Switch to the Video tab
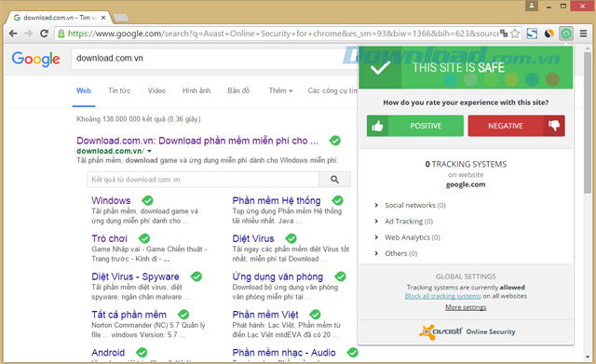This screenshot has height=364, width=596. point(156,91)
